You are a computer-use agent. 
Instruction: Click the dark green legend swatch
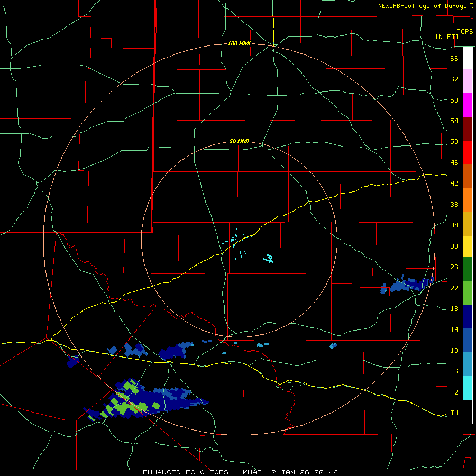coord(467,269)
